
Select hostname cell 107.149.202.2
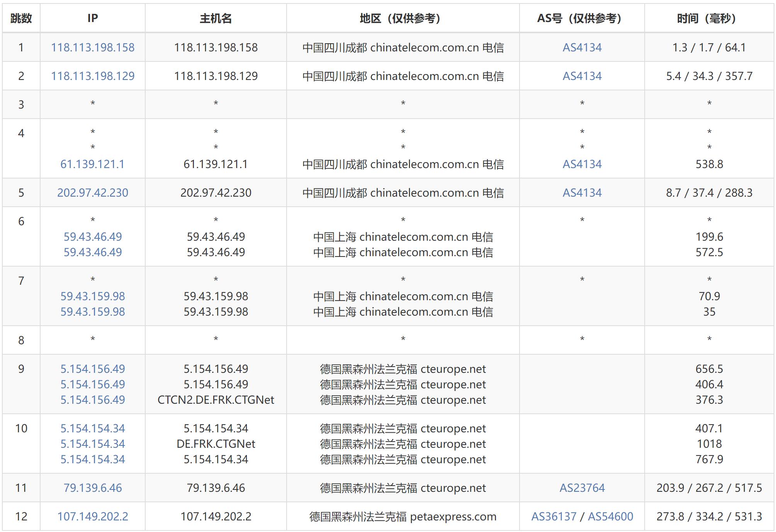click(216, 517)
